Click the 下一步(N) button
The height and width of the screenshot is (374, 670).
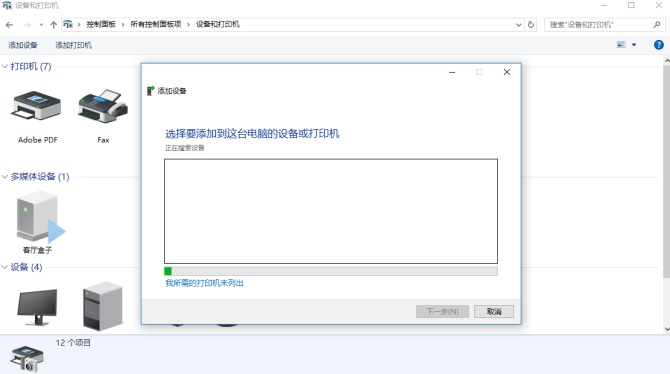(x=442, y=312)
